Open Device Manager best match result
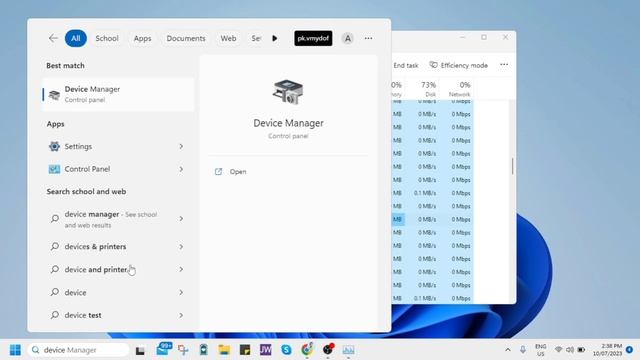 pyautogui.click(x=118, y=94)
